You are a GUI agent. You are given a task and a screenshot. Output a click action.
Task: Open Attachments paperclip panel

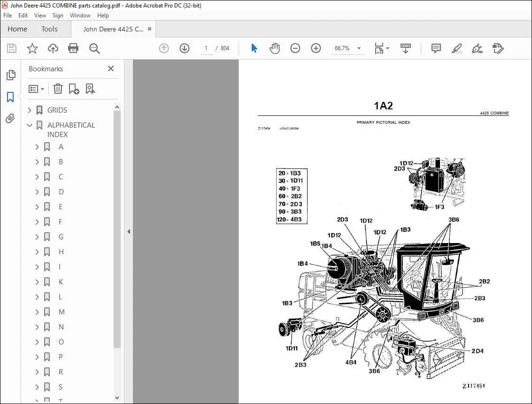10,118
